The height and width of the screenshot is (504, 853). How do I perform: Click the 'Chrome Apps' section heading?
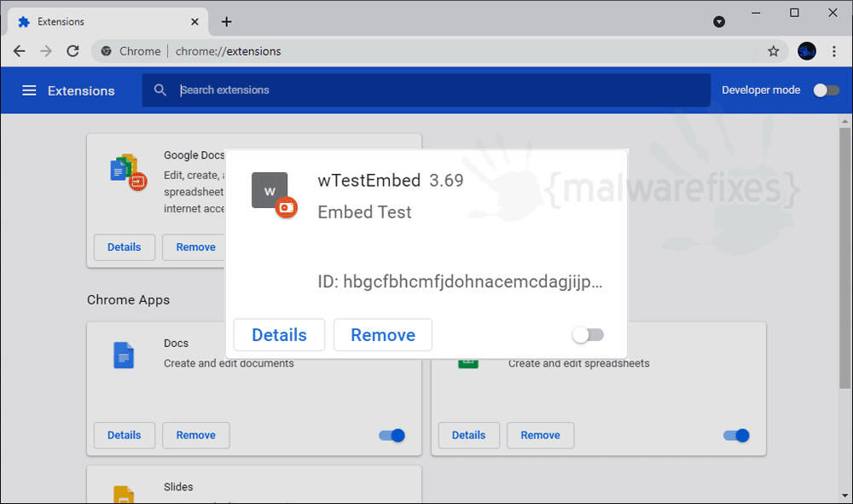[129, 300]
